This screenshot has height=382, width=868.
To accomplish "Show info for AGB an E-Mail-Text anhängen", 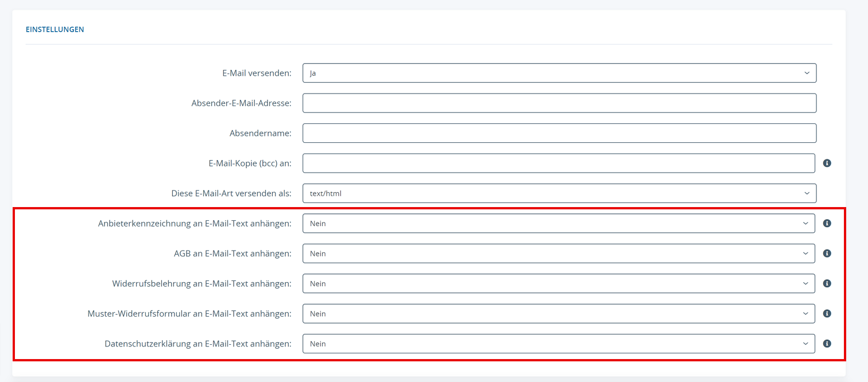I will coord(827,254).
